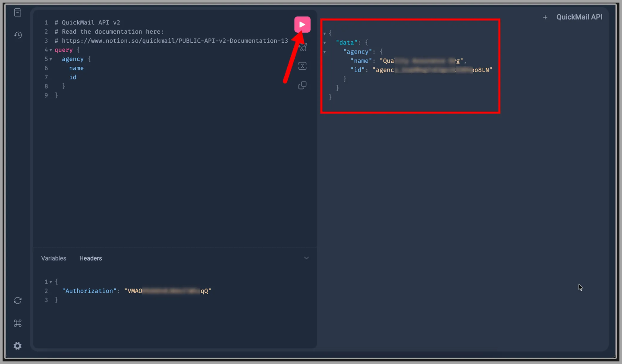Click the 'Read the documentation here' comment
Viewport: 622px width, 364px height.
pyautogui.click(x=109, y=31)
